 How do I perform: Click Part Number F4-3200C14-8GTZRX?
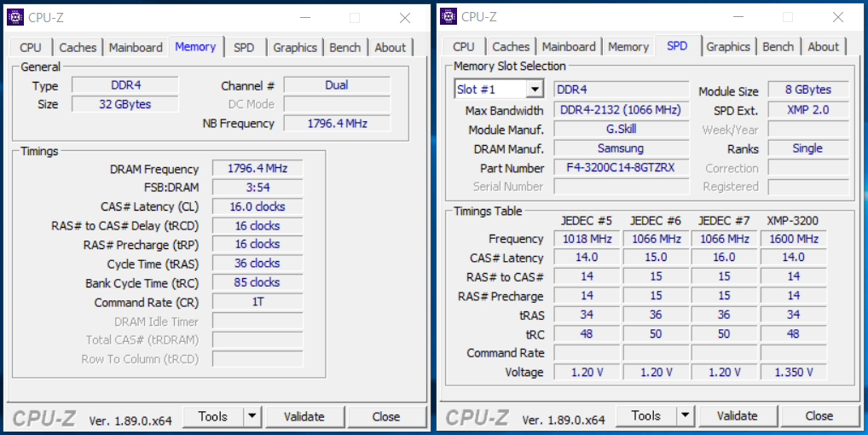tap(621, 168)
